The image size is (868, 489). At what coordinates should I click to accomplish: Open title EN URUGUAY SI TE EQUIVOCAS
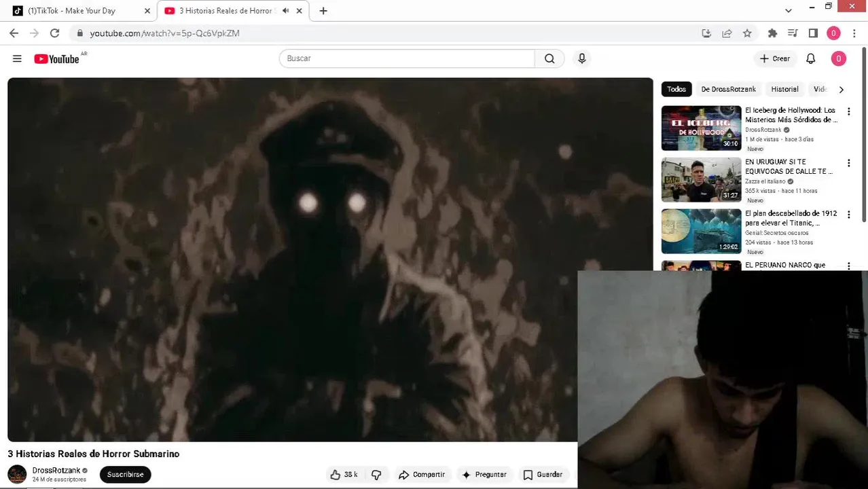[789, 166]
